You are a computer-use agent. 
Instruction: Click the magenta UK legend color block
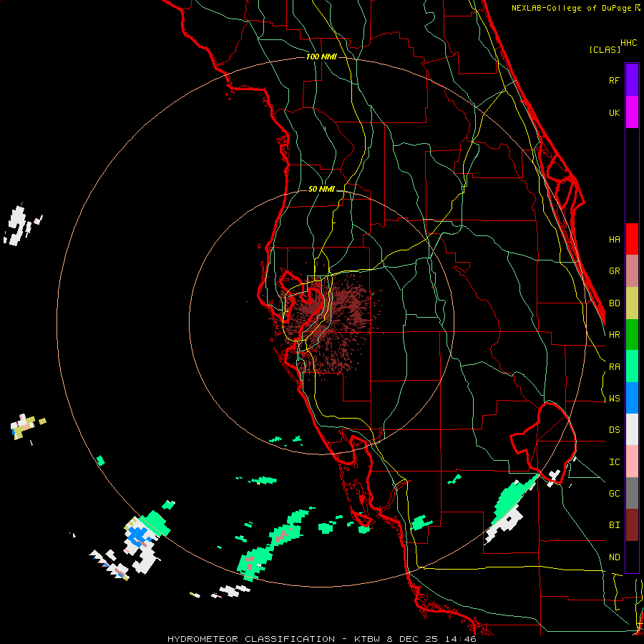tap(632, 112)
